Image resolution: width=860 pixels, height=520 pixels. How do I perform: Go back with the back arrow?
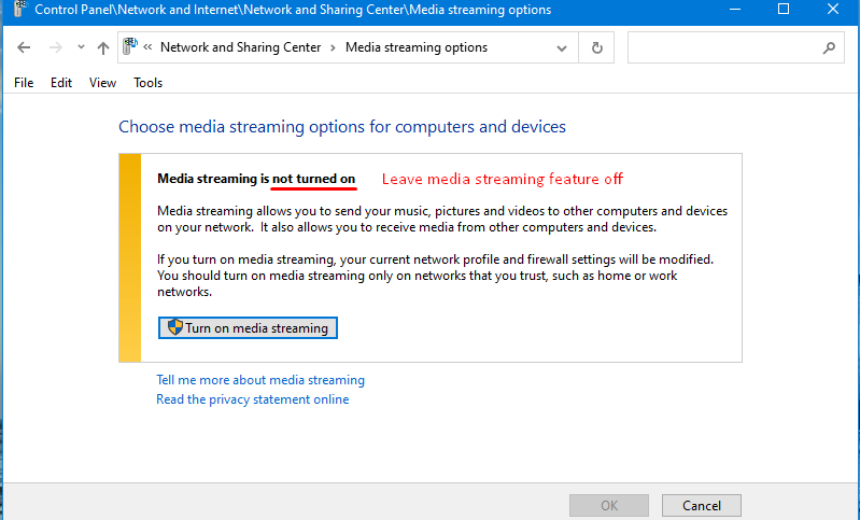[24, 48]
